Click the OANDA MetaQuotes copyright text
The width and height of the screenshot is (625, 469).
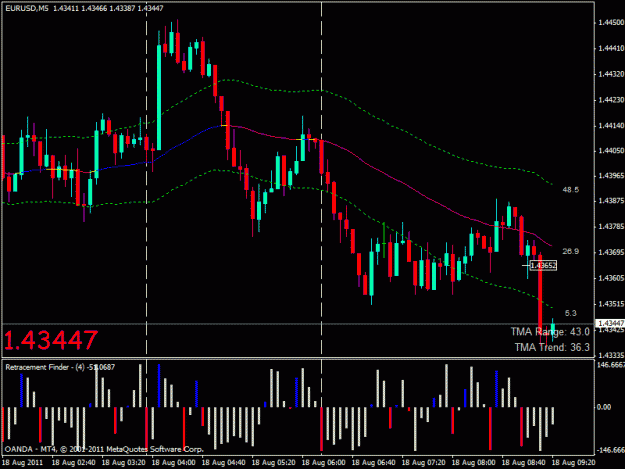click(x=104, y=449)
